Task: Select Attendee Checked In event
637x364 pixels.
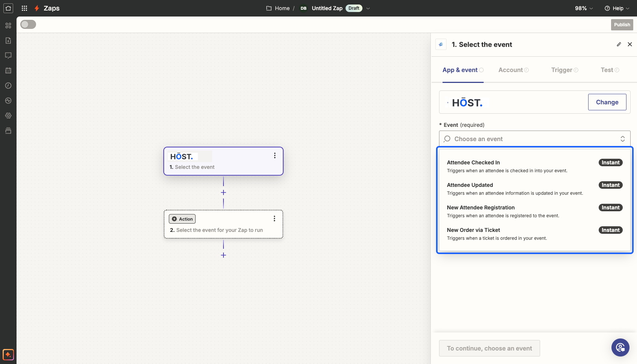Action: (x=534, y=166)
